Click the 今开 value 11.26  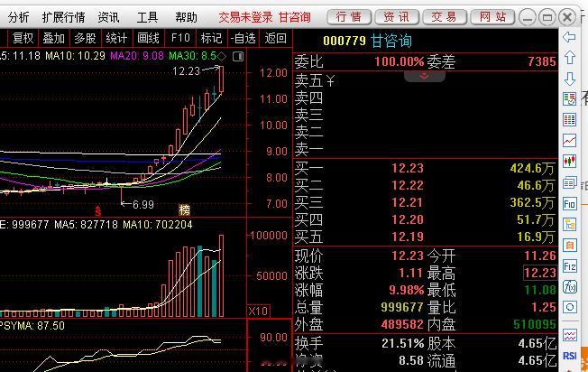click(540, 256)
